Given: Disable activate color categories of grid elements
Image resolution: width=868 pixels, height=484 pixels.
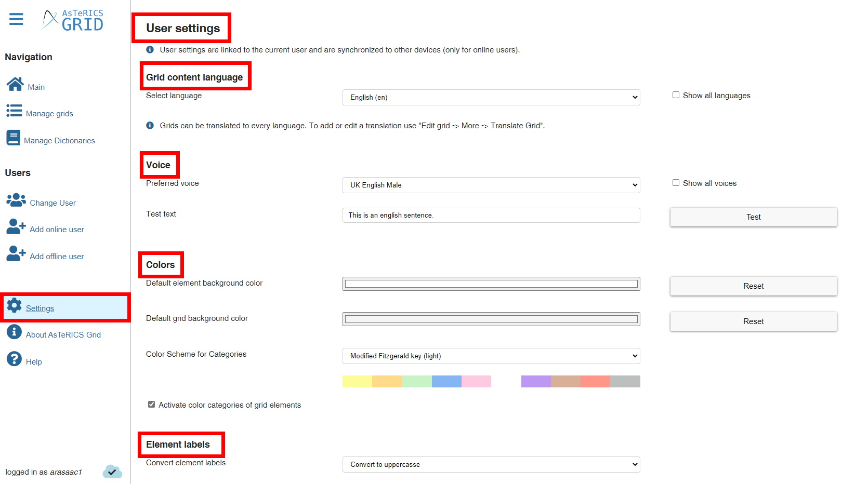Looking at the screenshot, I should [151, 404].
